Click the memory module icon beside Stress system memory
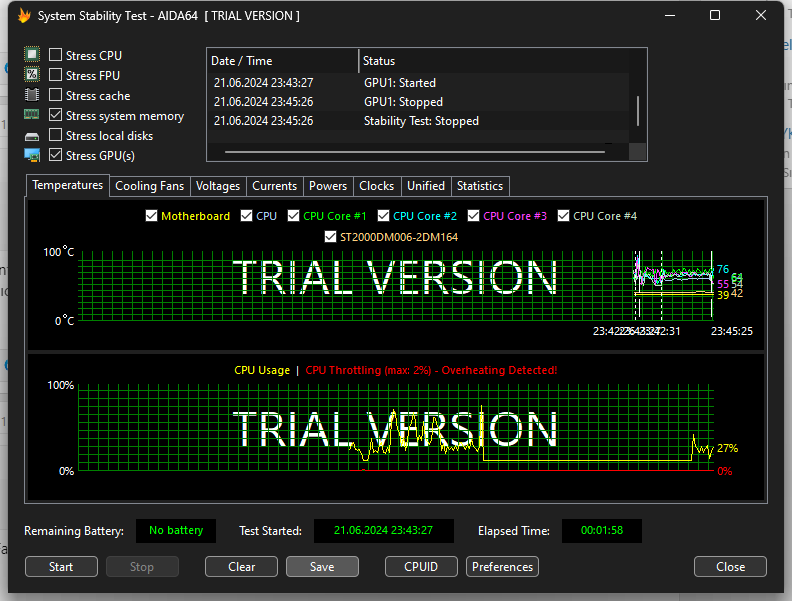This screenshot has width=792, height=601. 32,115
